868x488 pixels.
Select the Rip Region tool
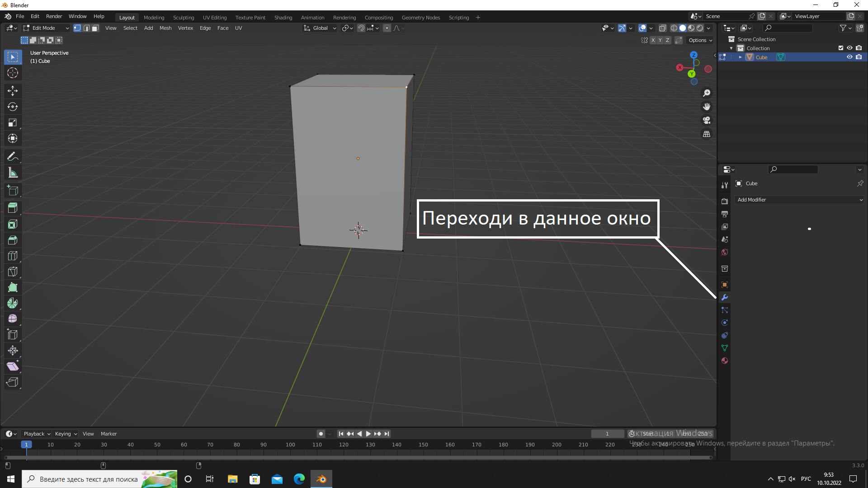pos(13,382)
